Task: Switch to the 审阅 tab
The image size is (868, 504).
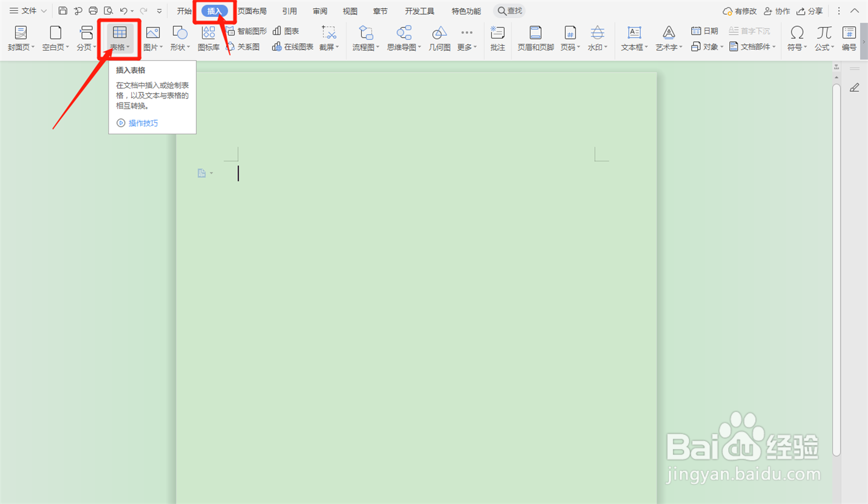Action: 320,11
